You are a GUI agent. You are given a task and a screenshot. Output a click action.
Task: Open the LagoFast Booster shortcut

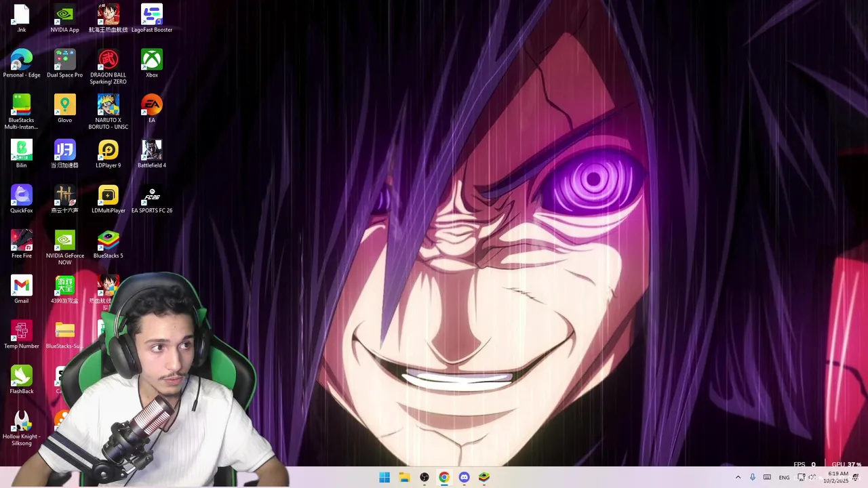tap(152, 18)
